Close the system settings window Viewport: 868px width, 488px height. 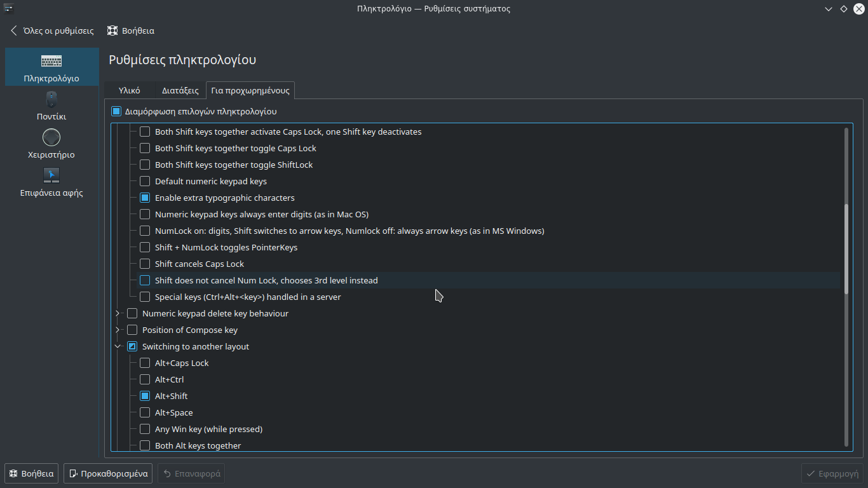click(x=859, y=9)
